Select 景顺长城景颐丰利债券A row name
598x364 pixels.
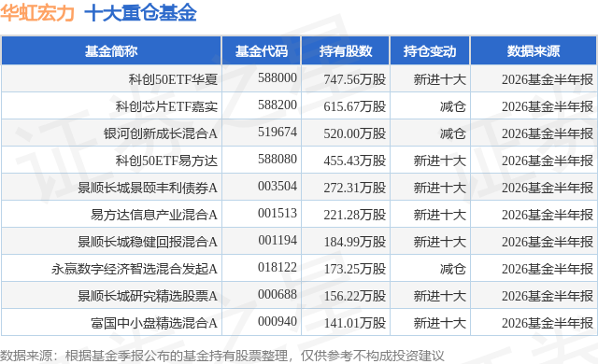point(148,188)
